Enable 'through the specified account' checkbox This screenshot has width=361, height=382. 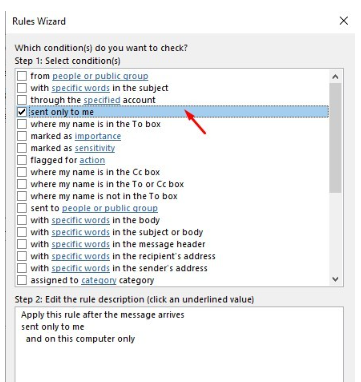point(22,100)
